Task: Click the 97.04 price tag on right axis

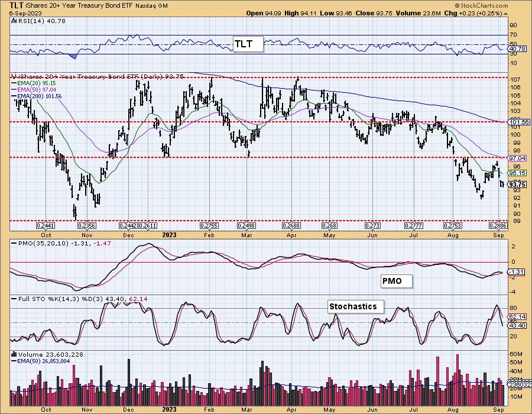Action: pyautogui.click(x=517, y=158)
